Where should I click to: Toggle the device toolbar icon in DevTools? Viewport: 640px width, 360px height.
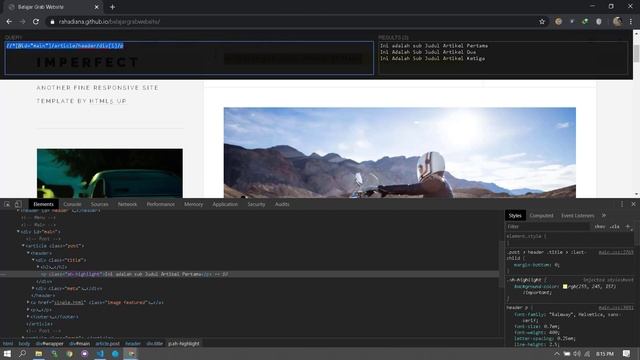point(18,204)
